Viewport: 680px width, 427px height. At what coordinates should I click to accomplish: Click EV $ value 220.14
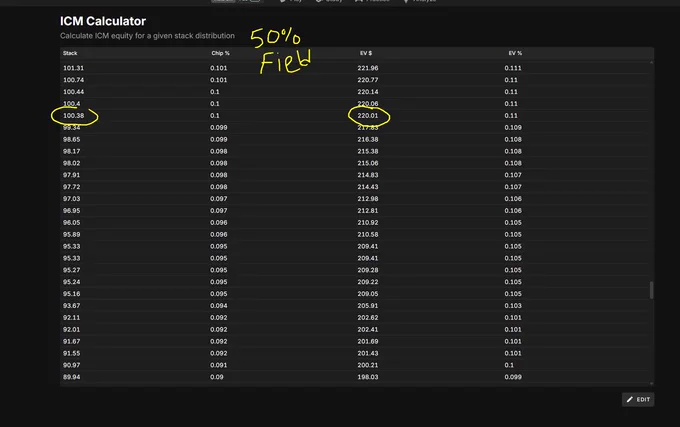[368, 92]
